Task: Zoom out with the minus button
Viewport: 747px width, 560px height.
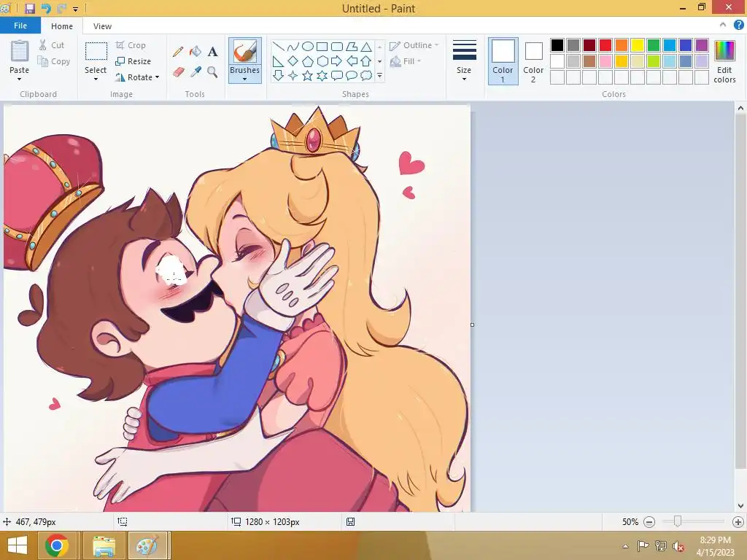Action: point(649,522)
